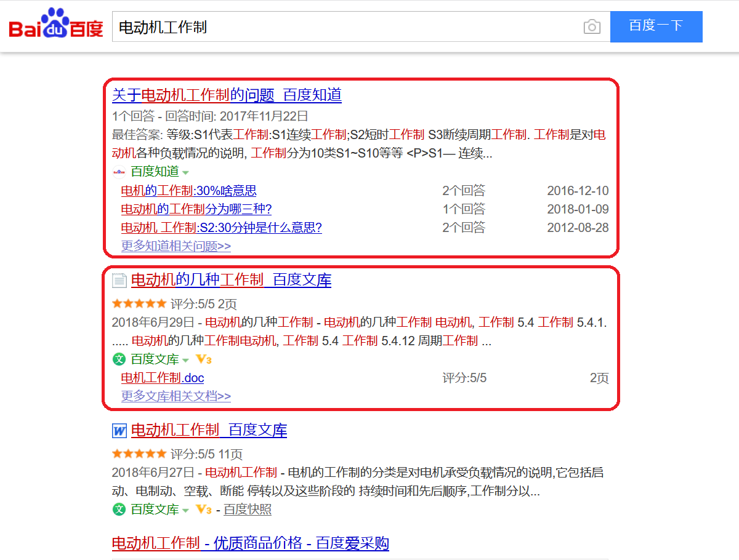Open 电机工作制.doc document link

163,378
